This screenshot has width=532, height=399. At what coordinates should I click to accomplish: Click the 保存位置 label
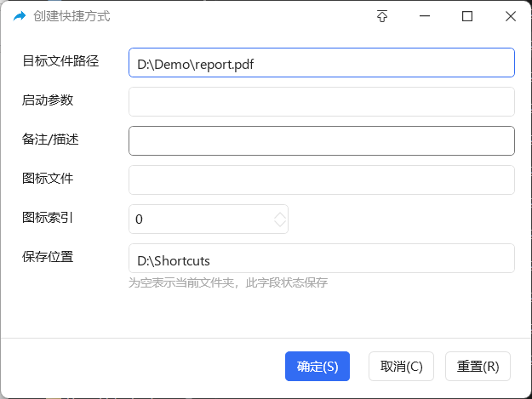[48, 257]
